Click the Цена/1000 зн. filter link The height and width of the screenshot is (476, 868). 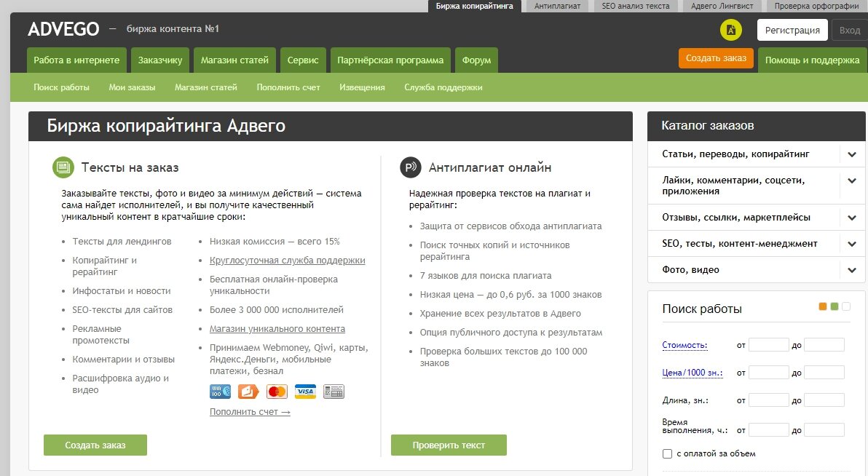pos(693,373)
